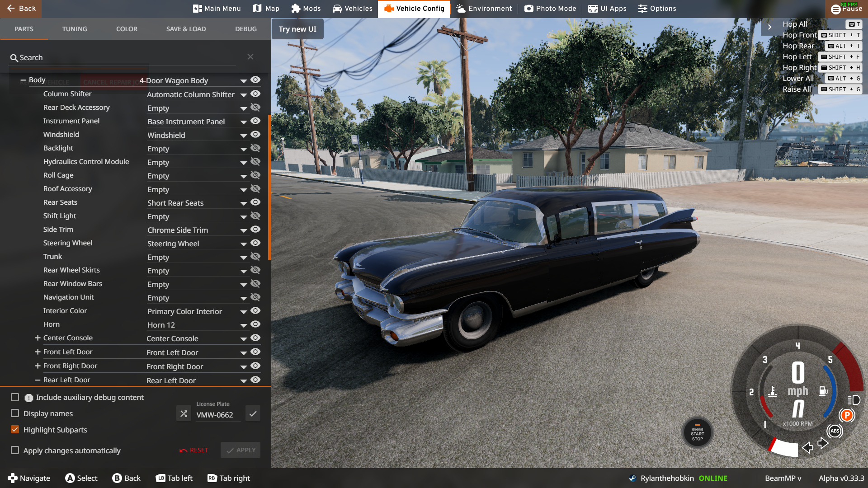Click the ABS indicator icon
The image size is (868, 488).
click(x=835, y=431)
